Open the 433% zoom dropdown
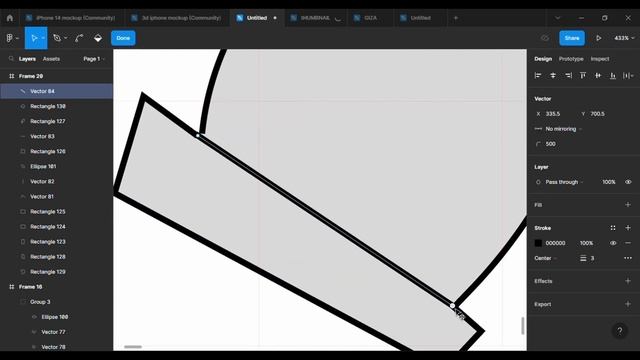Viewport: 640px width, 360px height. [624, 38]
